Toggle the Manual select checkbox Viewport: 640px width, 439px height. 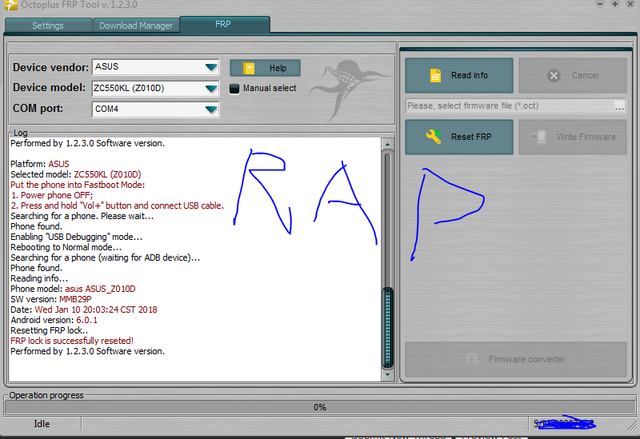coord(234,89)
